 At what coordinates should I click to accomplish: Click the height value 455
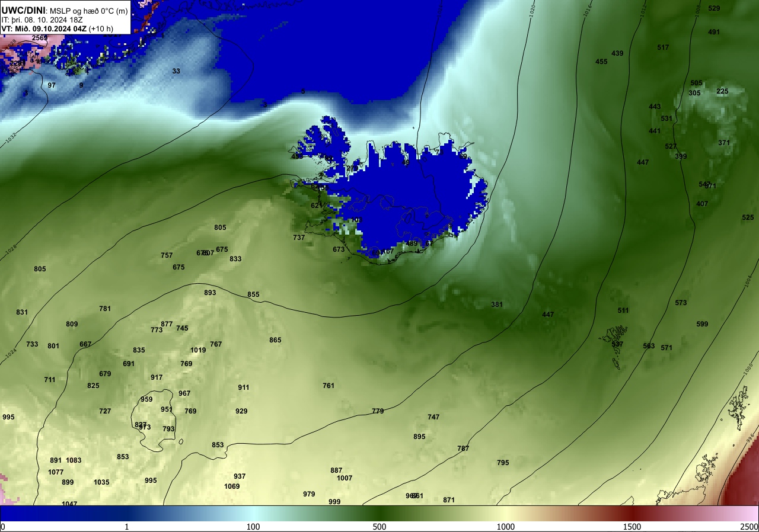coord(601,62)
